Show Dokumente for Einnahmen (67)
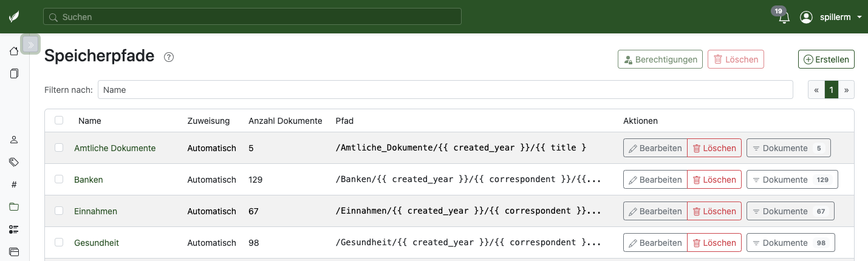The image size is (868, 261). tap(790, 211)
